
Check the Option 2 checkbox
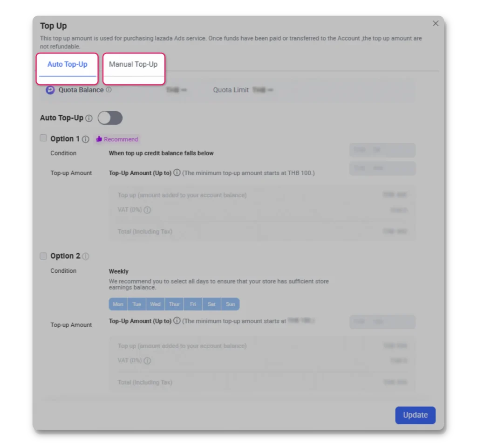43,256
